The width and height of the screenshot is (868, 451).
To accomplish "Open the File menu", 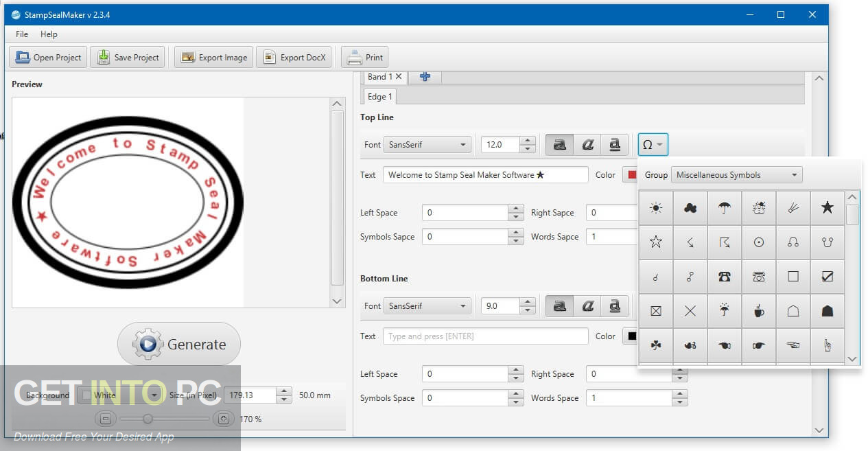I will pos(21,34).
